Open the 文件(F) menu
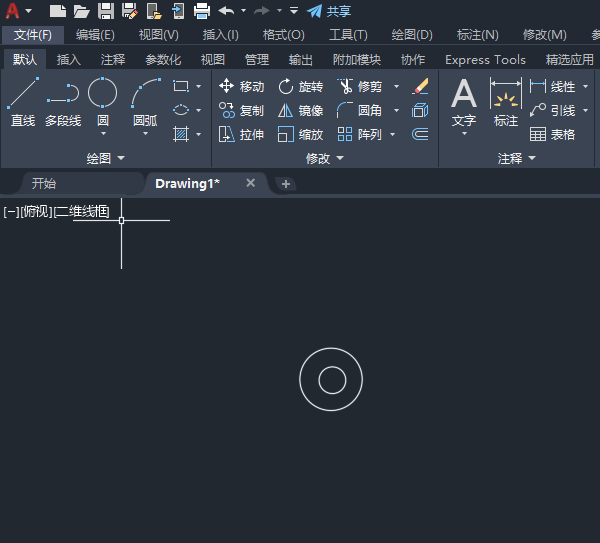Viewport: 600px width, 543px height. pyautogui.click(x=33, y=35)
